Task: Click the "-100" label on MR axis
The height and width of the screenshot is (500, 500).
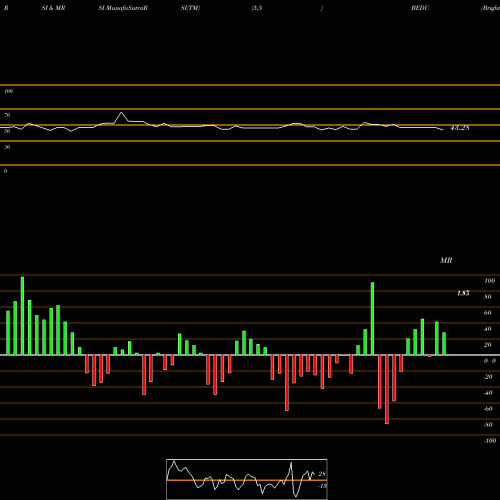Action: pos(490,441)
